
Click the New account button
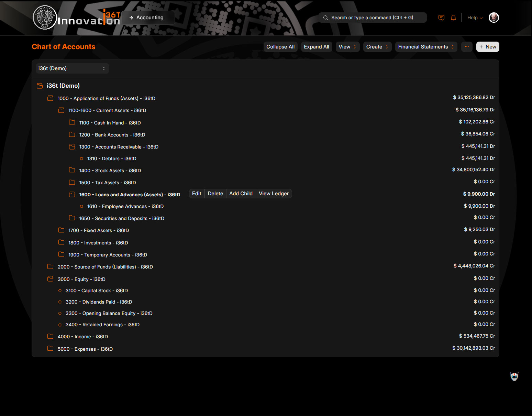point(487,47)
